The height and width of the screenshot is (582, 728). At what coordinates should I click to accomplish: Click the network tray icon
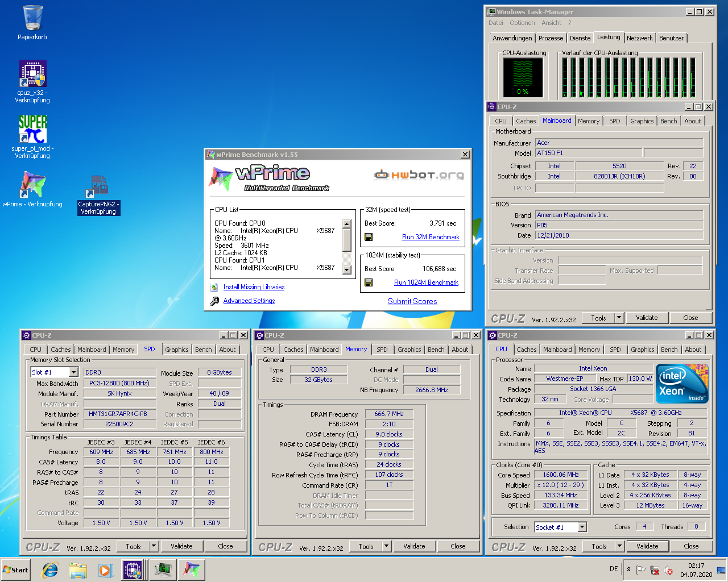[655, 570]
